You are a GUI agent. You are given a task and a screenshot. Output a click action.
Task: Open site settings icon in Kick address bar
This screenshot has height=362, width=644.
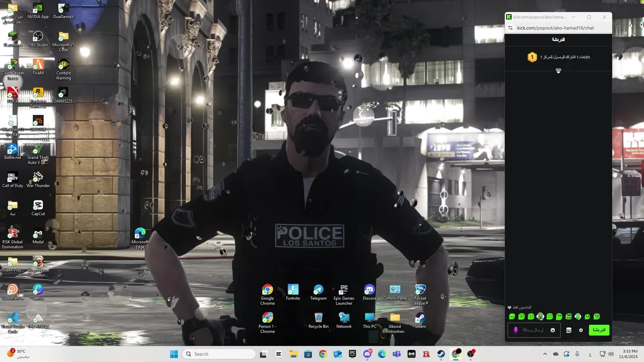[x=510, y=28]
